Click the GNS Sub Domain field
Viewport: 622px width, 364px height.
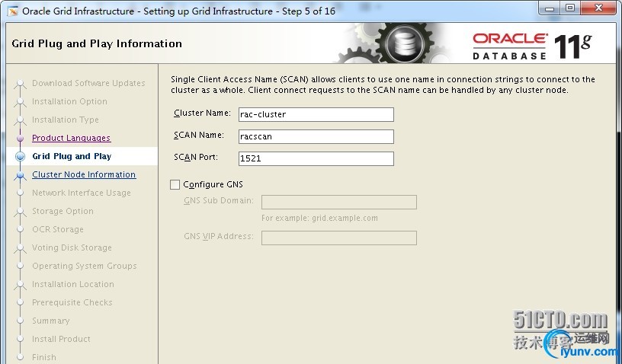tap(339, 202)
